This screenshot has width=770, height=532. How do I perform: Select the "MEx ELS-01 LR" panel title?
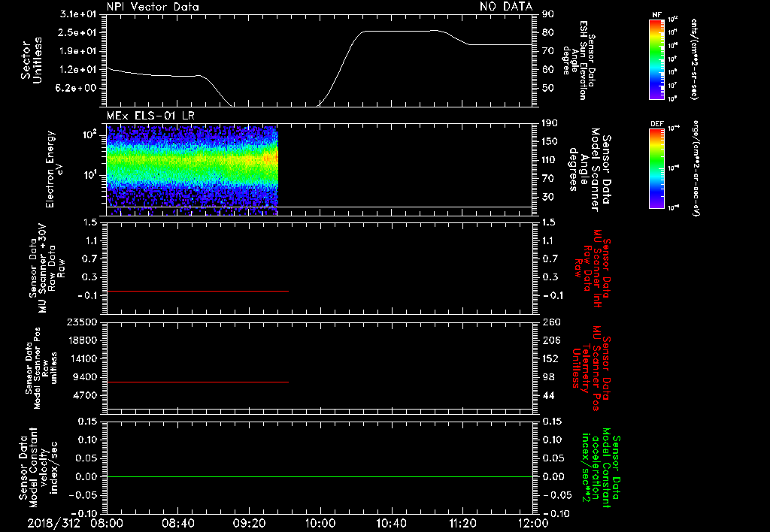[x=150, y=116]
